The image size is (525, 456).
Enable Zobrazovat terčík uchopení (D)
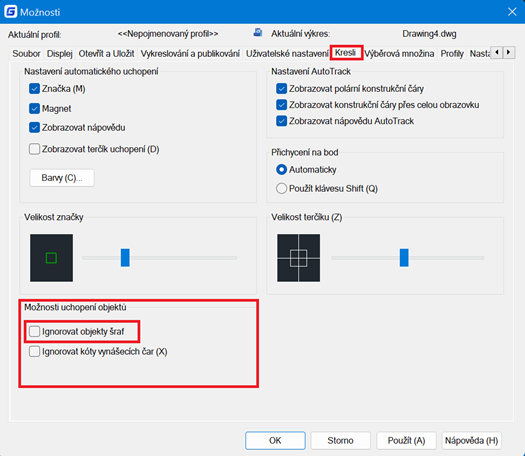coord(34,149)
